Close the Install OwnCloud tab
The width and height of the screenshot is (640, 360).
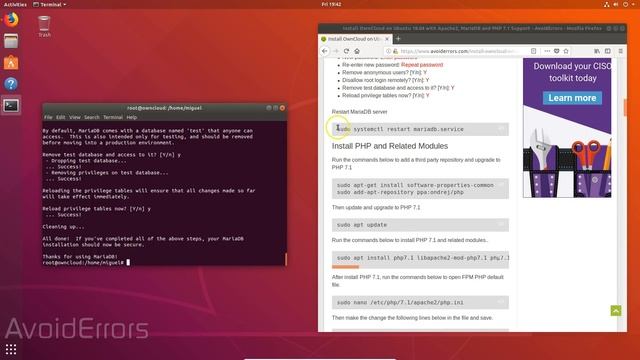[x=387, y=39]
